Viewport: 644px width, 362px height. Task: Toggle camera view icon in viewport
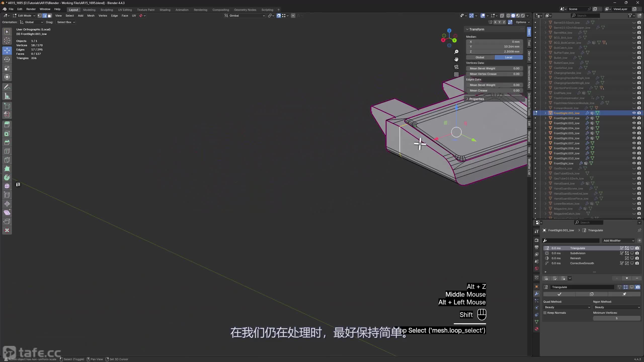click(456, 67)
